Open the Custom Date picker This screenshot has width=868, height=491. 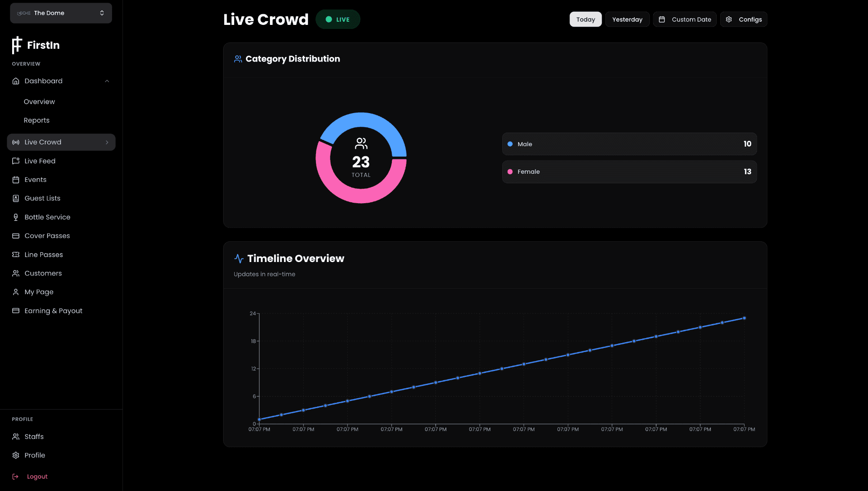tap(684, 19)
